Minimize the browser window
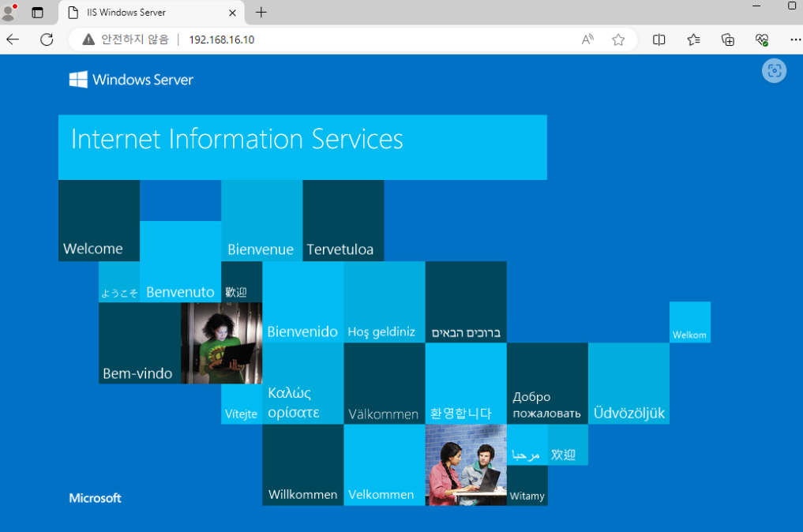 click(x=756, y=6)
